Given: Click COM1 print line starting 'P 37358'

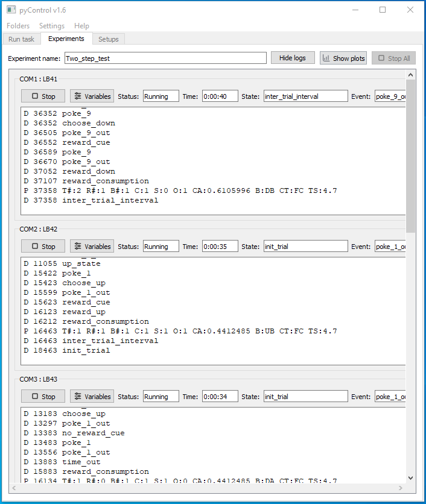Looking at the screenshot, I should click(180, 191).
